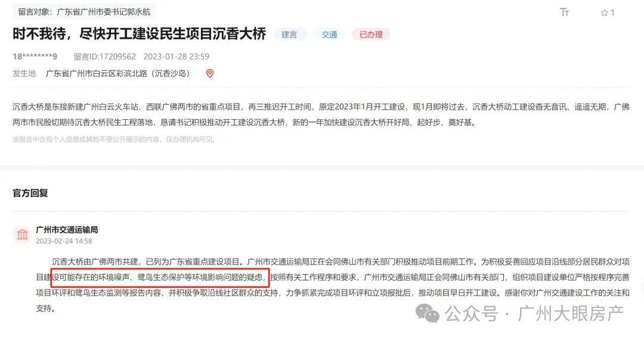Click the 留言对象 recipient label
644x339 pixels.
tap(84, 11)
